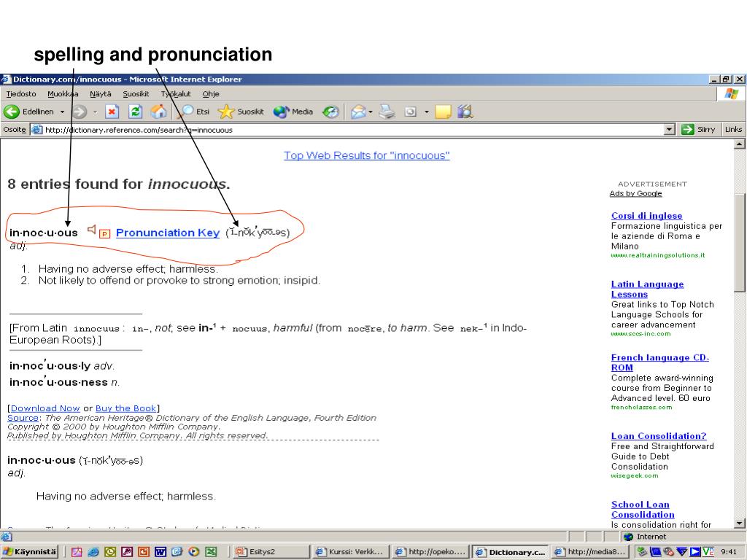Click the first pink quick launch icon

[x=76, y=552]
